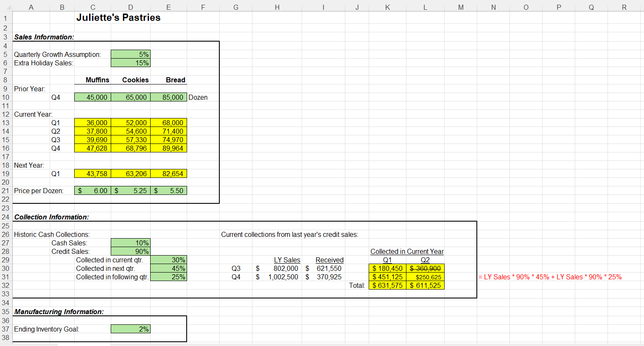Select the Bread price $5.50 cell
This screenshot has width=644, height=346.
[168, 190]
